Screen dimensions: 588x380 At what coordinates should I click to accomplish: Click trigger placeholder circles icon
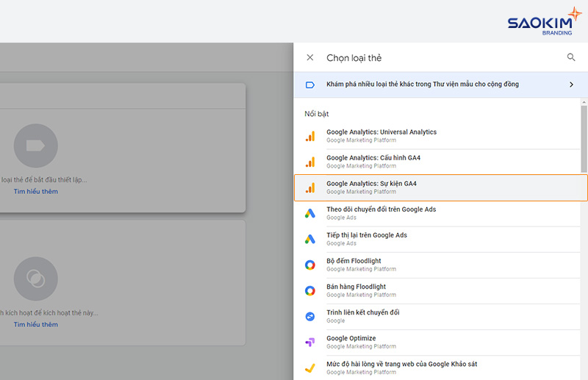(x=35, y=279)
